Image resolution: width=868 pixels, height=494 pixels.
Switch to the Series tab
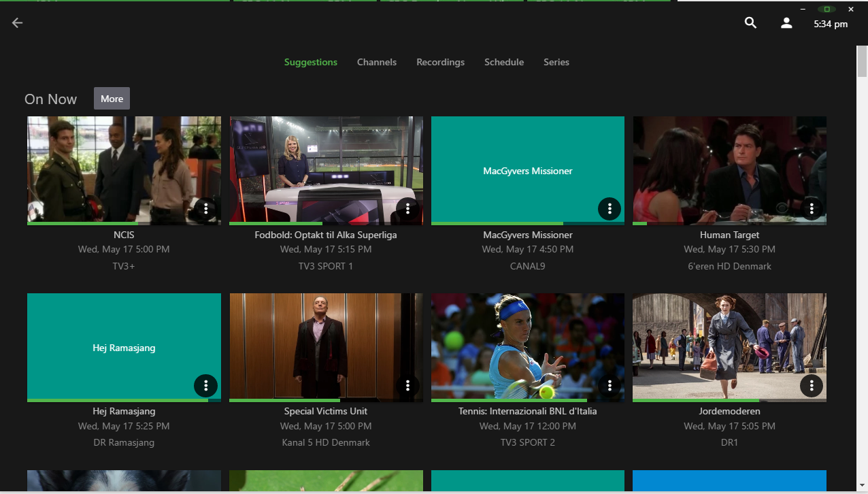[x=556, y=62]
